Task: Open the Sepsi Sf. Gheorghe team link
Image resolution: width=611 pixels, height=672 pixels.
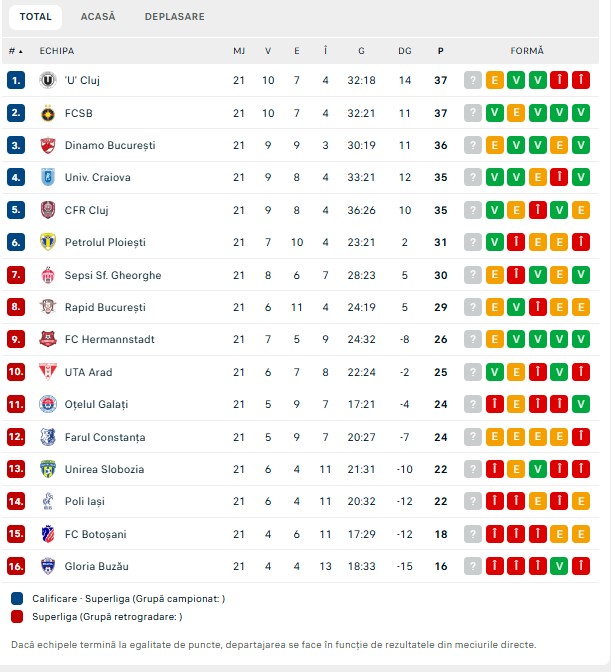Action: [x=112, y=275]
